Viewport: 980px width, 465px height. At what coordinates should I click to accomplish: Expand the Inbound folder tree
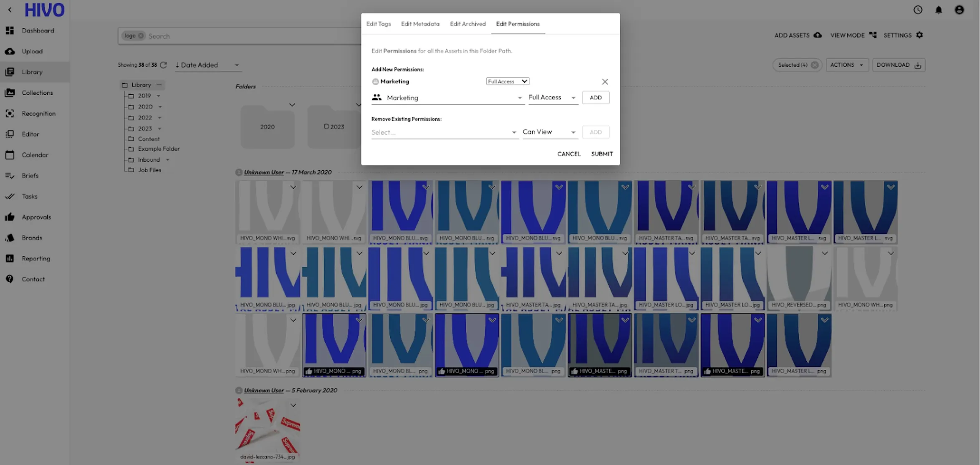pos(168,160)
